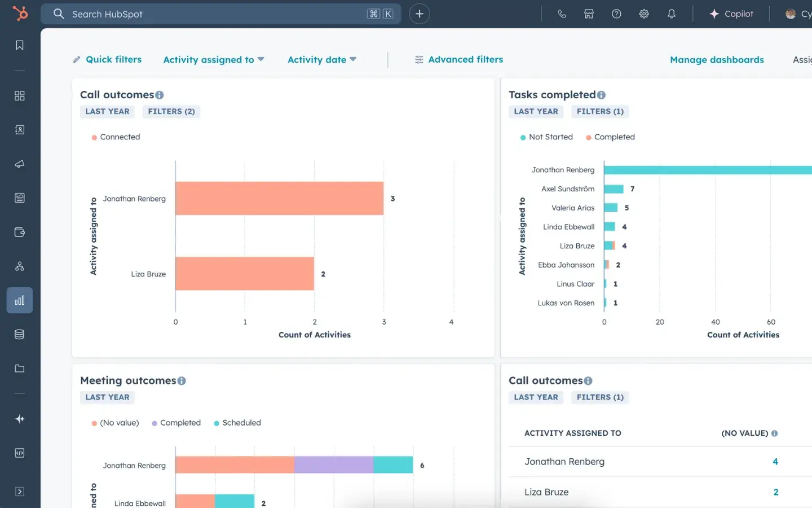Open the Workspaces grid sidebar icon

coord(20,96)
